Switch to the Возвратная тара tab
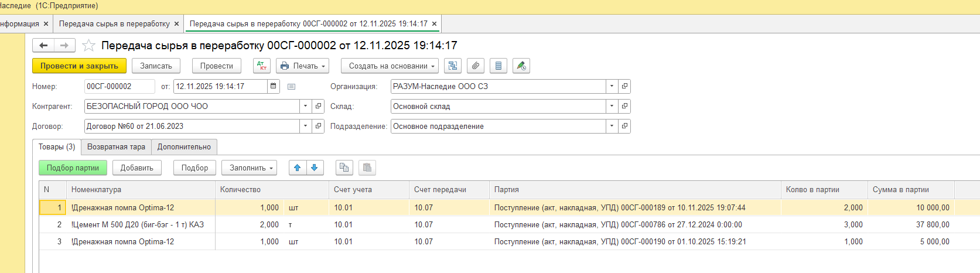Image resolution: width=980 pixels, height=273 pixels. pos(116,147)
